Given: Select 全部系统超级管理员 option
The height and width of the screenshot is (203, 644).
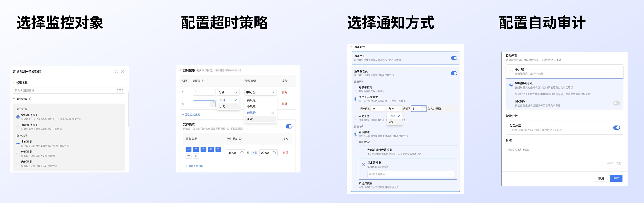Looking at the screenshot, I should click(363, 152).
